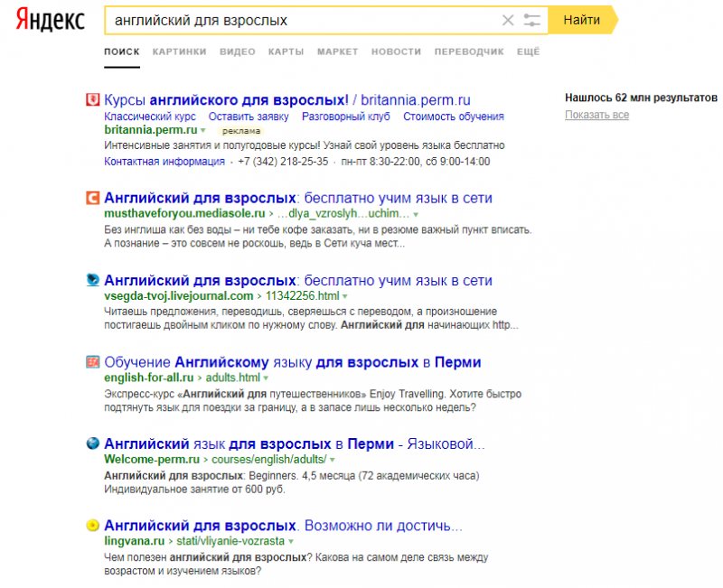Open the Контактная информация link
Image resolution: width=723 pixels, height=588 pixels.
[164, 162]
